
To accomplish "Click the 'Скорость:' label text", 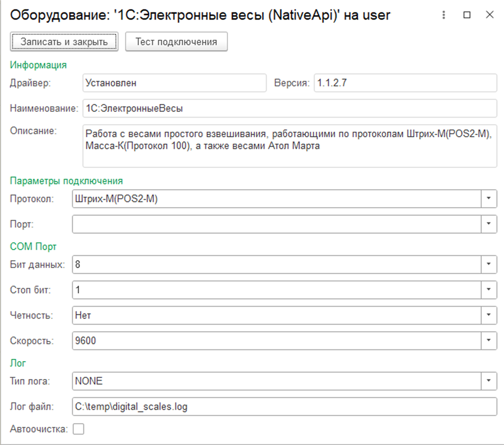I will tap(32, 340).
